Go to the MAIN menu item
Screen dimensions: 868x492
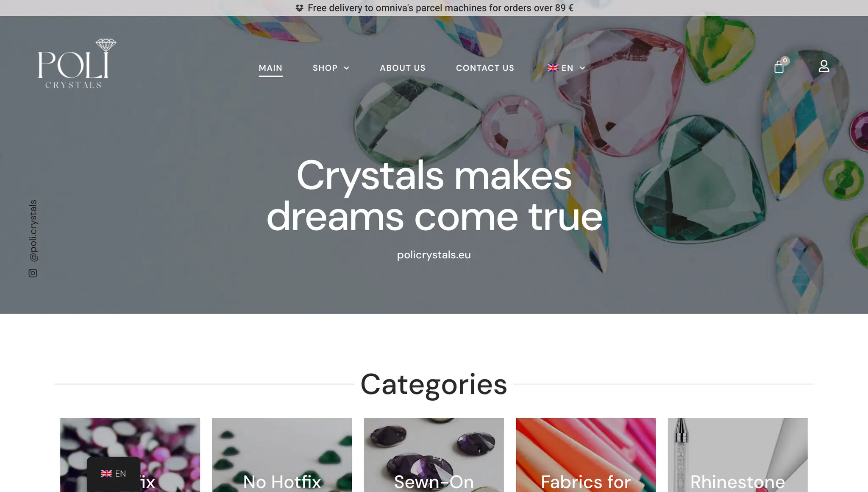(x=270, y=68)
